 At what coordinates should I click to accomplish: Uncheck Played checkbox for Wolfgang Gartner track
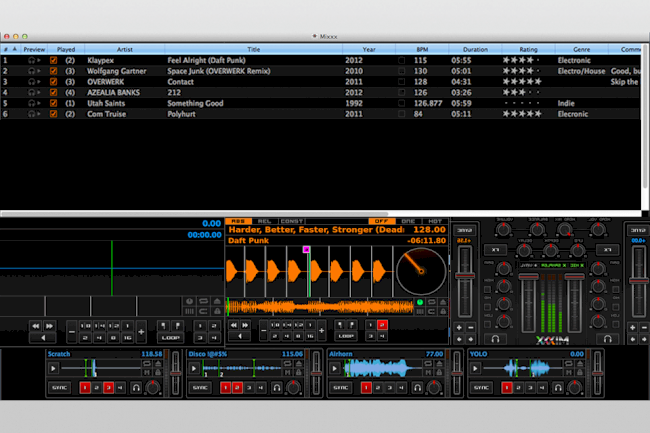click(54, 71)
